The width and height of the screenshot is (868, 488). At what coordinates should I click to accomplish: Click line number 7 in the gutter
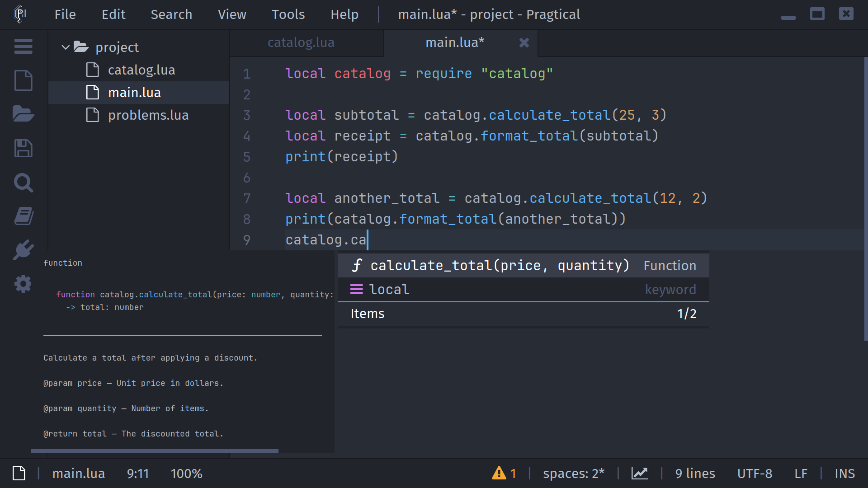click(247, 198)
